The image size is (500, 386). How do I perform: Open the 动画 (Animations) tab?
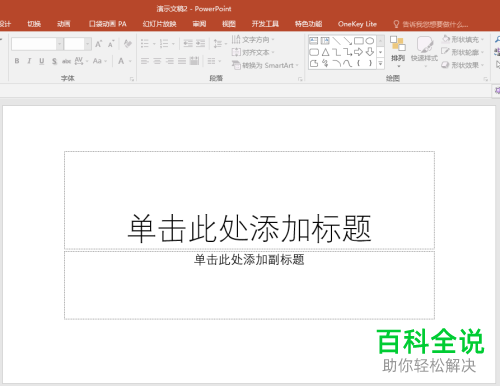[x=64, y=24]
